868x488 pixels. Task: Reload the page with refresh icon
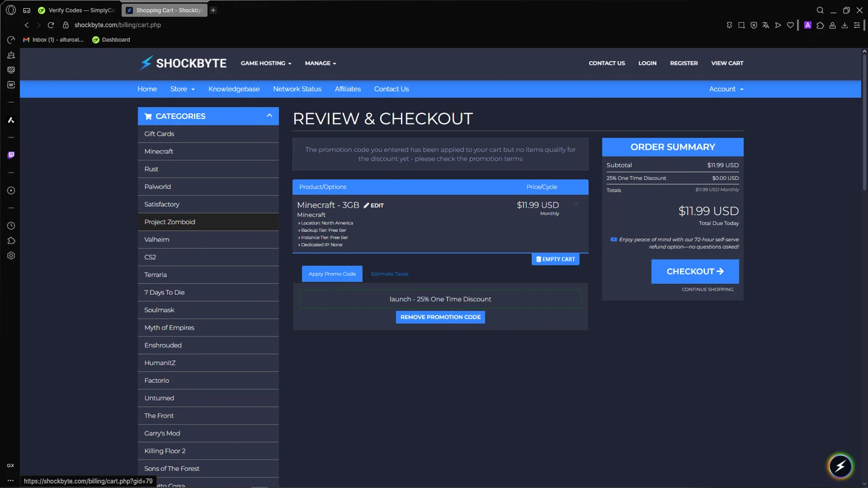pyautogui.click(x=51, y=25)
